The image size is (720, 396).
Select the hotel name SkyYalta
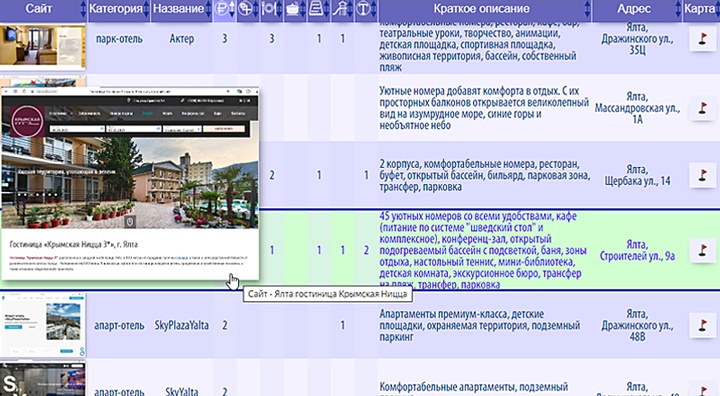tap(181, 391)
